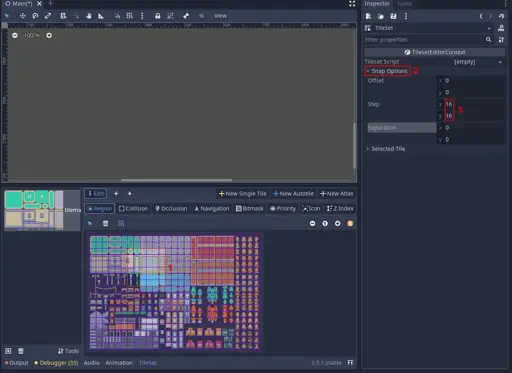This screenshot has width=512, height=373.
Task: Switch to Priority edit mode
Action: (x=283, y=208)
